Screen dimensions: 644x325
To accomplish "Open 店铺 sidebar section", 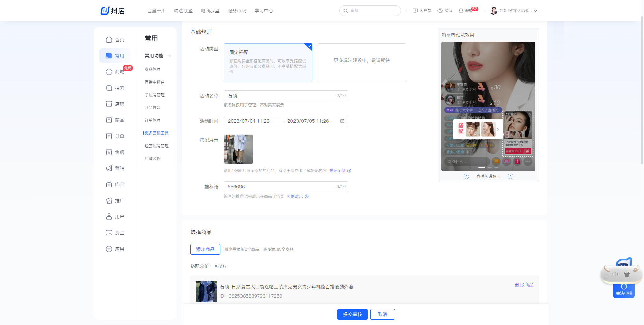I will click(x=115, y=104).
